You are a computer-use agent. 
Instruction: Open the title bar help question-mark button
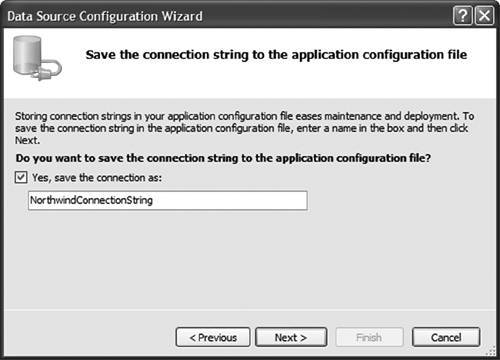(x=463, y=16)
